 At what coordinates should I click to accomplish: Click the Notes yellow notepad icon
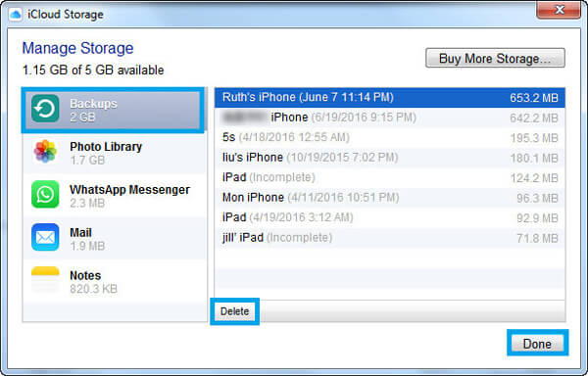(x=45, y=280)
